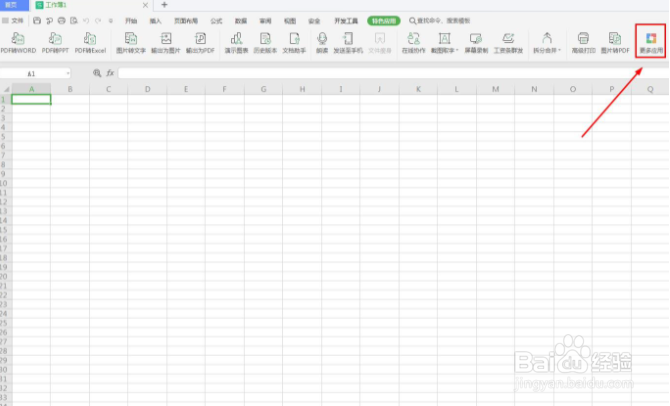Click the undo arrow
This screenshot has width=670, height=406.
pos(86,21)
